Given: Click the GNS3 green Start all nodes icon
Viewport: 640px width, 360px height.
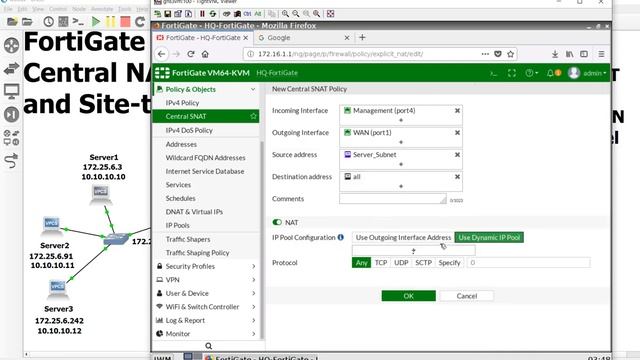Looking at the screenshot, I should [96, 21].
